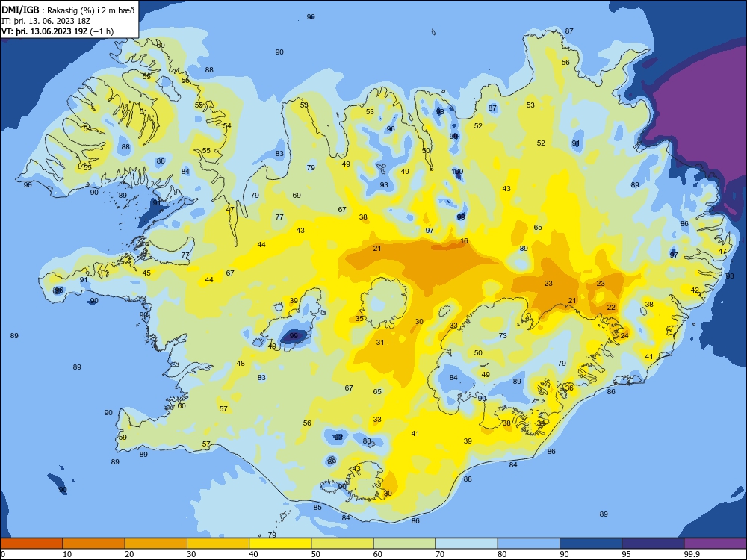Viewport: 747px width, 560px height.
Task: Click the map value '45' in western Iceland
Action: pyautogui.click(x=146, y=273)
